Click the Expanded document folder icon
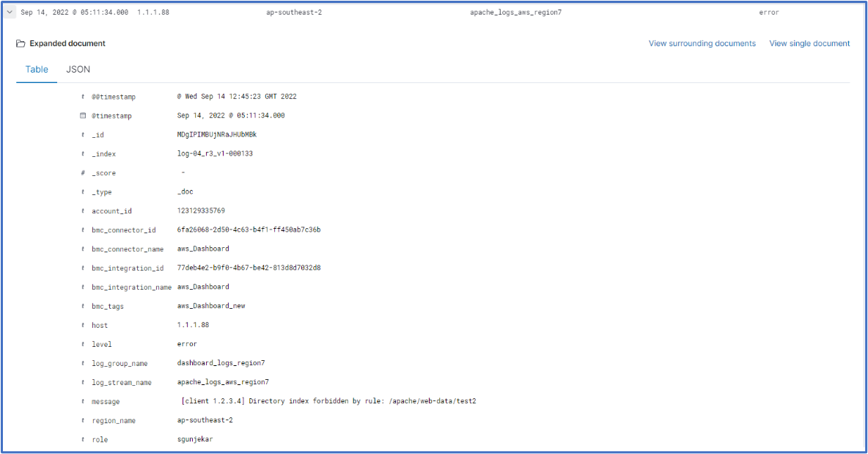This screenshot has width=868, height=454. pyautogui.click(x=21, y=43)
